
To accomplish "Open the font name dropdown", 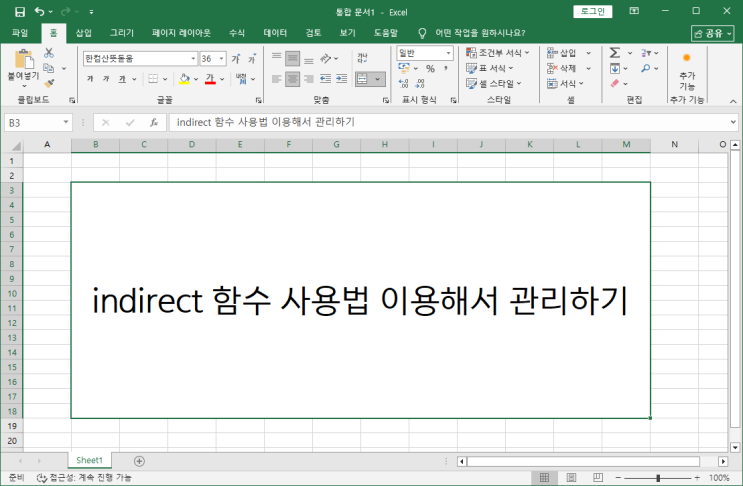I will [190, 59].
